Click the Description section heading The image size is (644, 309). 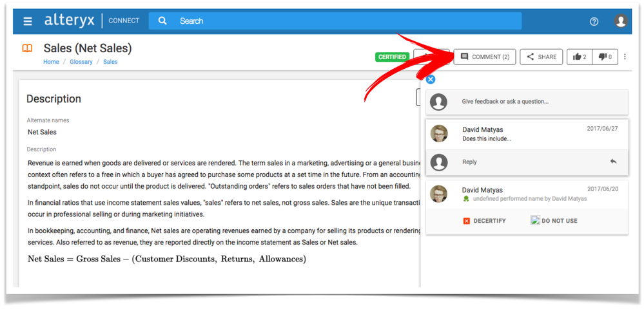(x=54, y=99)
